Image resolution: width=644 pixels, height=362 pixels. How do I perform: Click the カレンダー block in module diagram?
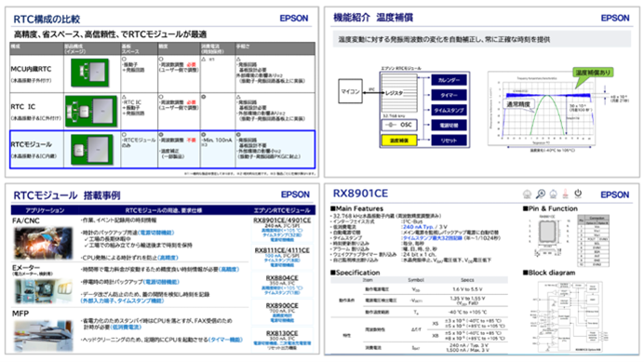coord(449,80)
